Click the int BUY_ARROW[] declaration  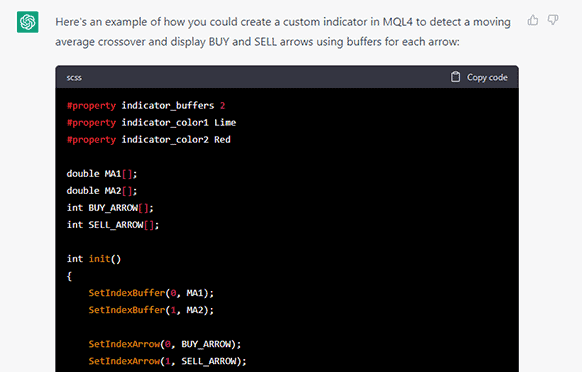pyautogui.click(x=110, y=208)
